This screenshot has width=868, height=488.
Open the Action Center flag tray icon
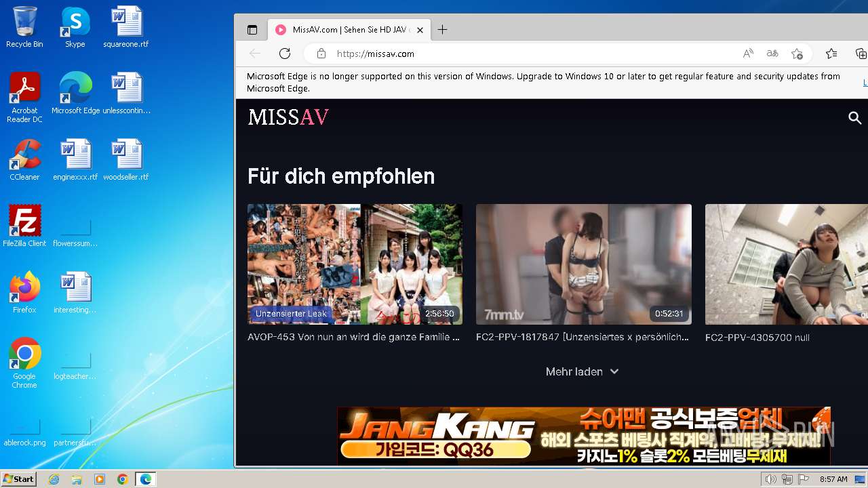(x=804, y=479)
